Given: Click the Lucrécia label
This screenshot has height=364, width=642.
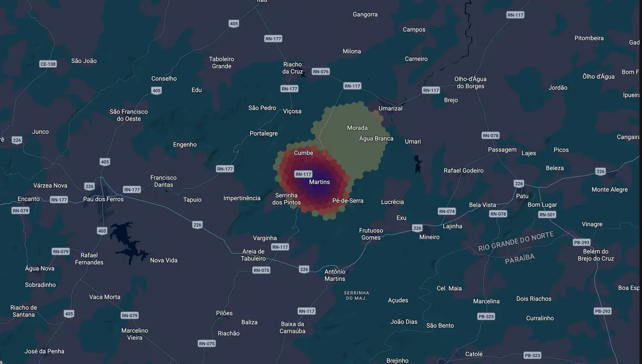Looking at the screenshot, I should tap(392, 202).
